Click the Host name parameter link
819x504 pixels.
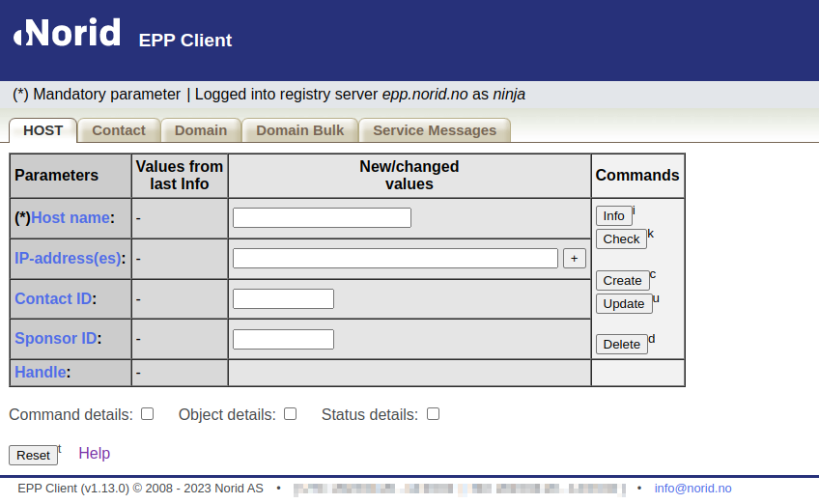71,218
